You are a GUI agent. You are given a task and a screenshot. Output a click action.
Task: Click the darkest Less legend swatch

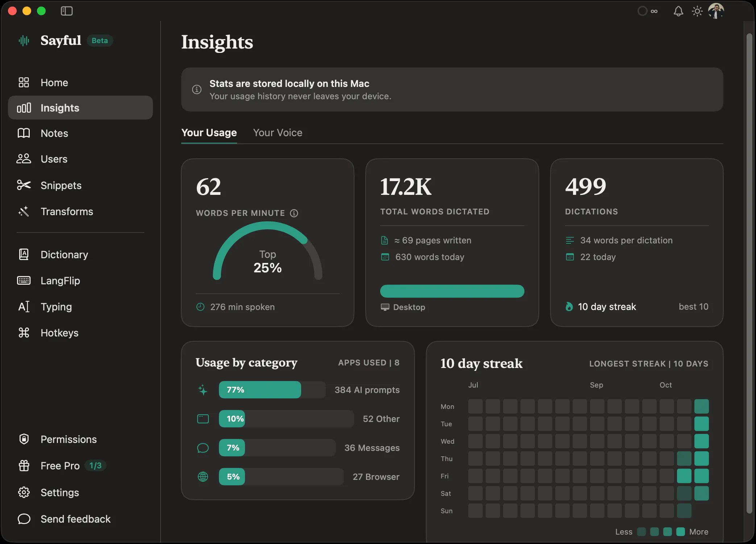(x=641, y=532)
